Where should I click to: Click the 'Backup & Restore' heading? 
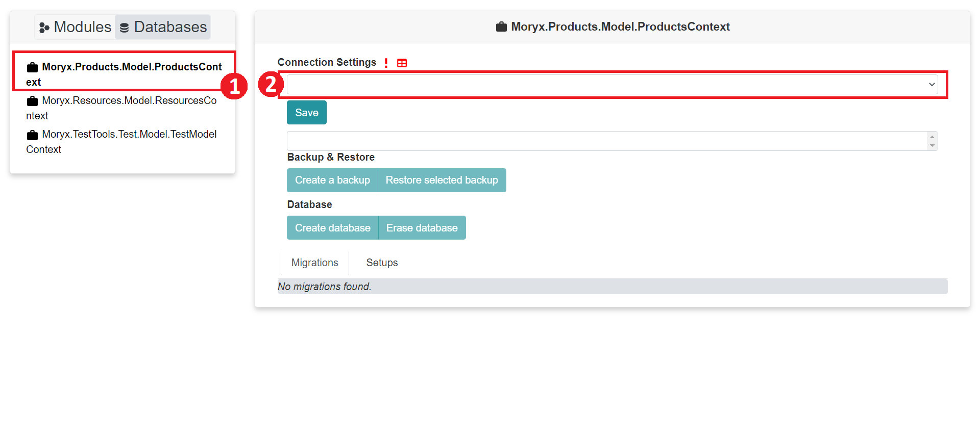click(331, 157)
